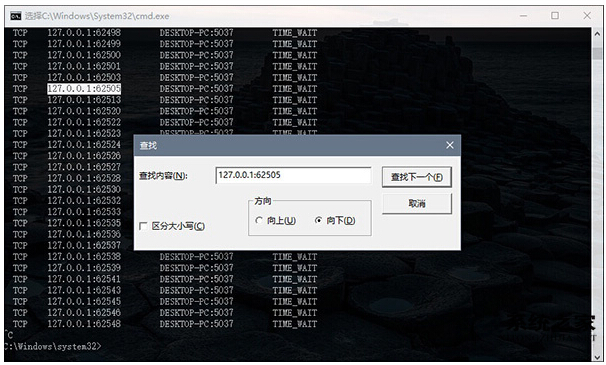Click address 127.0.0.1:62499
Image resolution: width=606 pixels, height=365 pixels.
tap(84, 44)
